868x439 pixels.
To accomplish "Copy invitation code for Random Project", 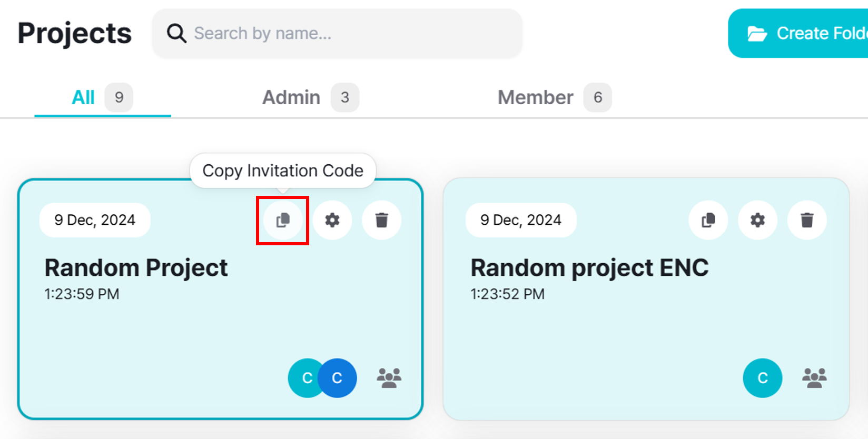I will coord(283,220).
